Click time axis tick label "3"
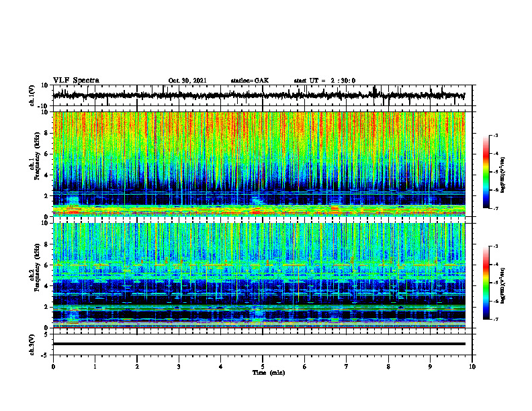The image size is (532, 411). tap(179, 367)
